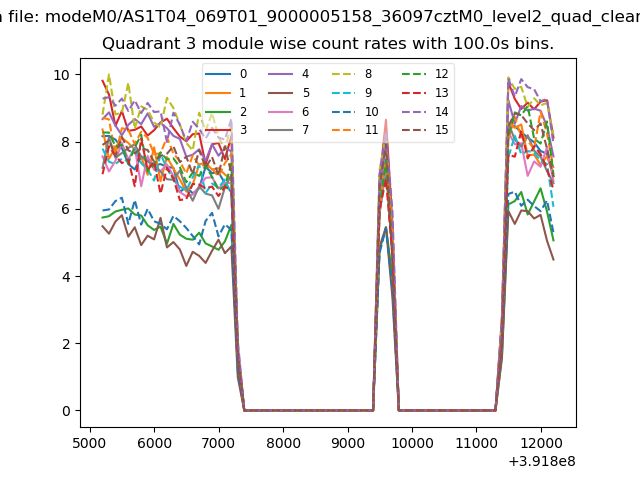Click legend entry 3 red solid line
This screenshot has height=480, width=640.
coord(227,130)
